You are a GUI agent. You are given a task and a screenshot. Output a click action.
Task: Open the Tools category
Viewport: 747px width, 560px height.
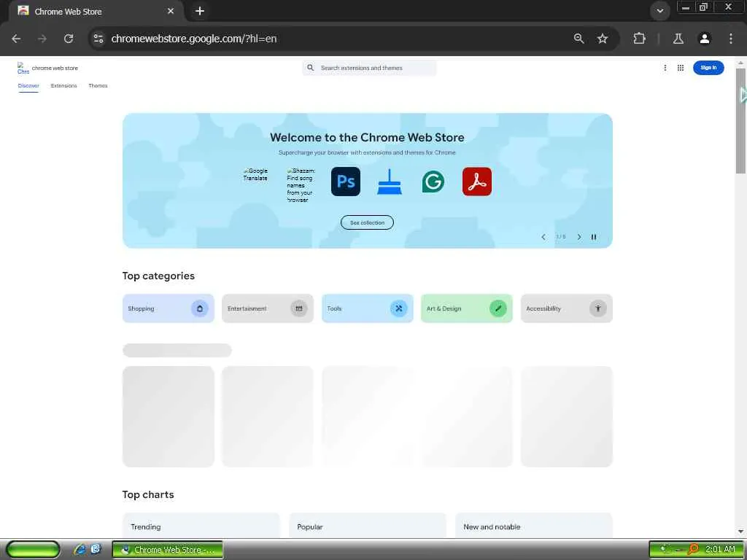tap(368, 308)
